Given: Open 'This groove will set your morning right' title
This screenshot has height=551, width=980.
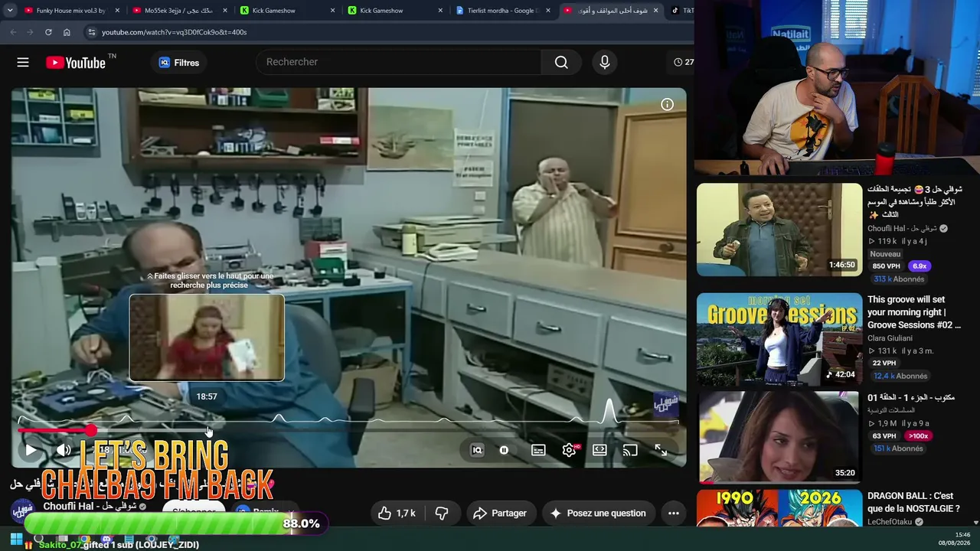Looking at the screenshot, I should click(x=913, y=312).
